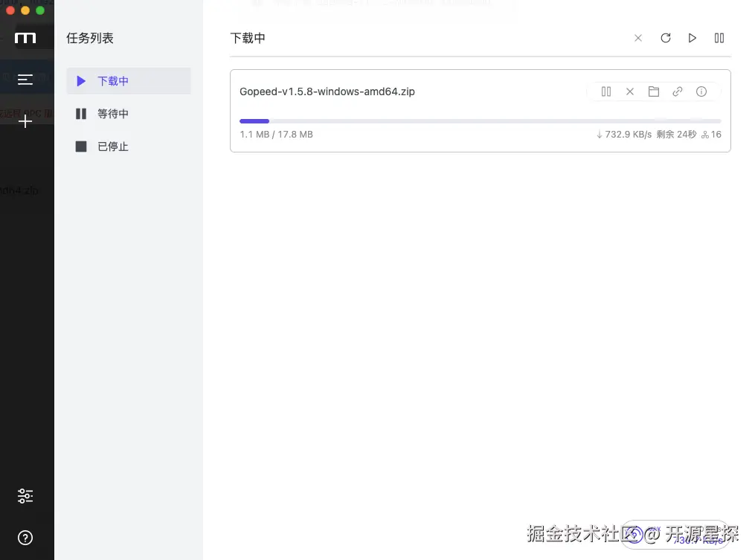Viewport: 755px width, 560px height.
Task: Refresh the downloading task list
Action: (x=665, y=38)
